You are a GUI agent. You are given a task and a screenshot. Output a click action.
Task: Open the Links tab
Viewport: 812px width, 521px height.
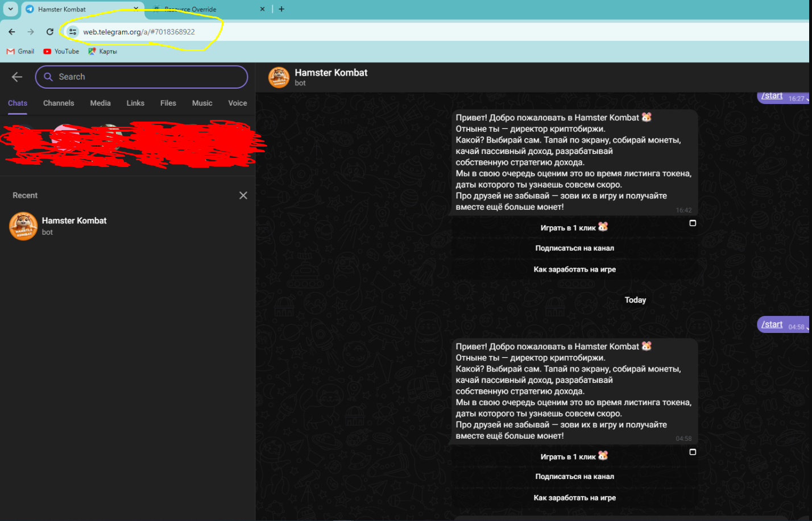[135, 103]
